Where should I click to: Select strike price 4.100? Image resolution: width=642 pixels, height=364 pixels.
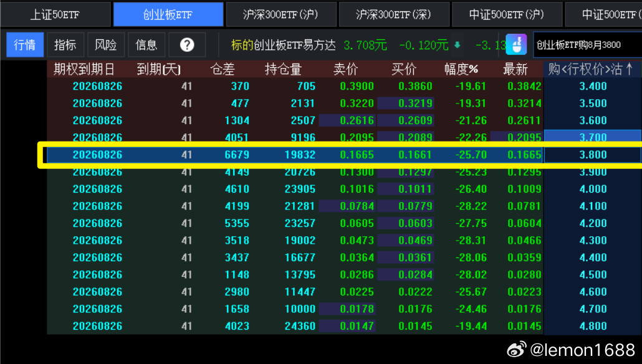tap(593, 206)
